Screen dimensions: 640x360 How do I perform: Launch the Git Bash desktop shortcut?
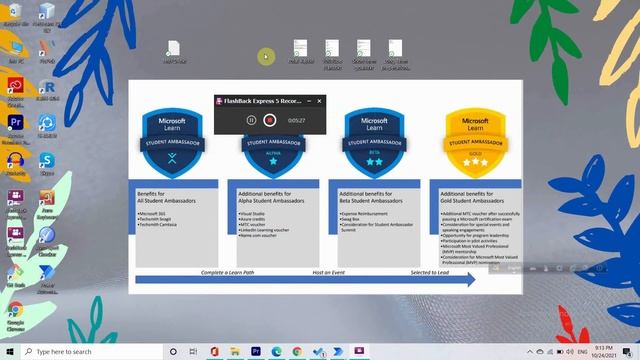(16, 276)
